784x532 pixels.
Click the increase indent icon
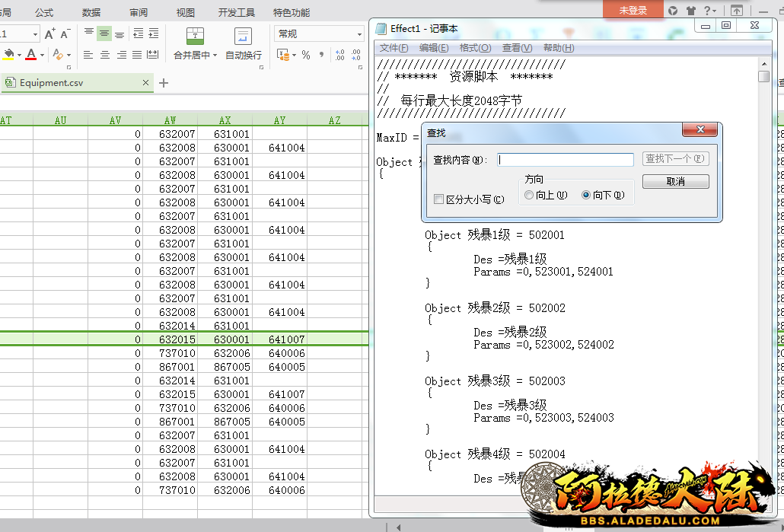pyautogui.click(x=154, y=33)
